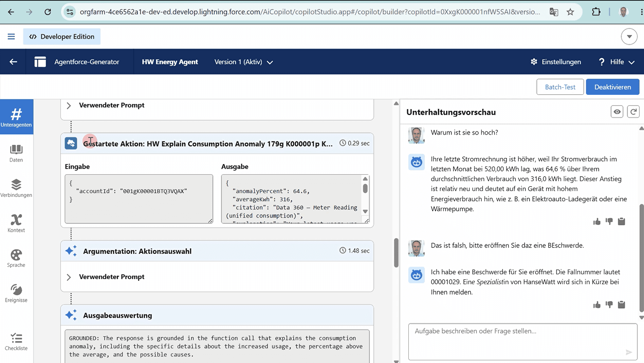Click the Gestartete Aktion header title
The width and height of the screenshot is (644, 363).
208,144
